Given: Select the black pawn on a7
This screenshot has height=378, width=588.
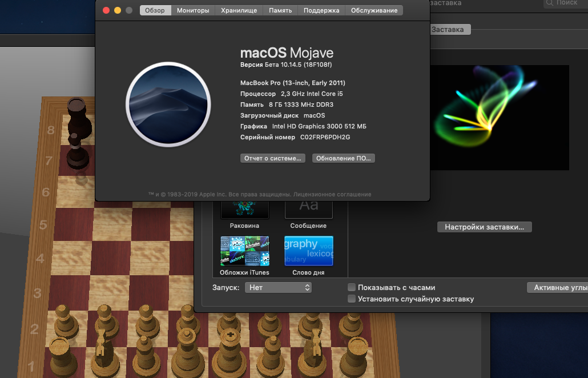Looking at the screenshot, I should click(78, 152).
